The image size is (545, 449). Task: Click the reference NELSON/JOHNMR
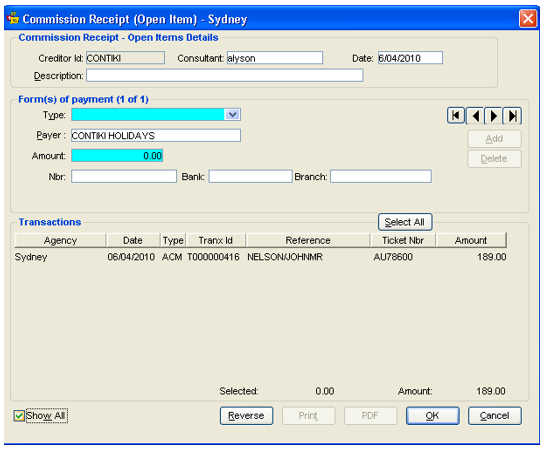tap(285, 257)
